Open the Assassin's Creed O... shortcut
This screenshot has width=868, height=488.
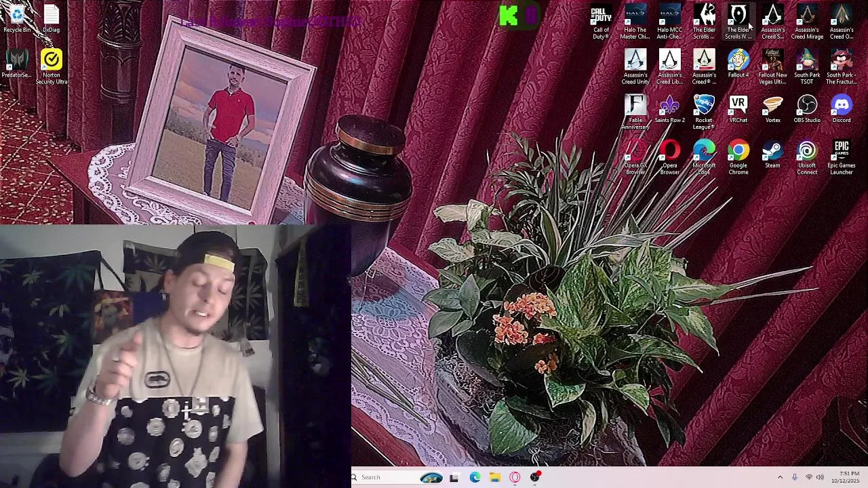(842, 22)
